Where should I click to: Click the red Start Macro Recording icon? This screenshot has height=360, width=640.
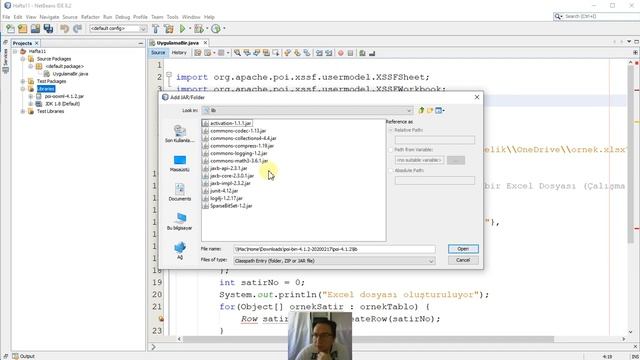pyautogui.click(x=340, y=53)
